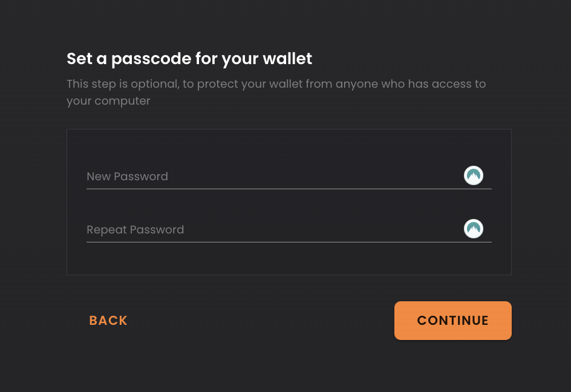This screenshot has height=392, width=571.
Task: Select the underline of the Repeat Password field
Action: pyautogui.click(x=289, y=242)
